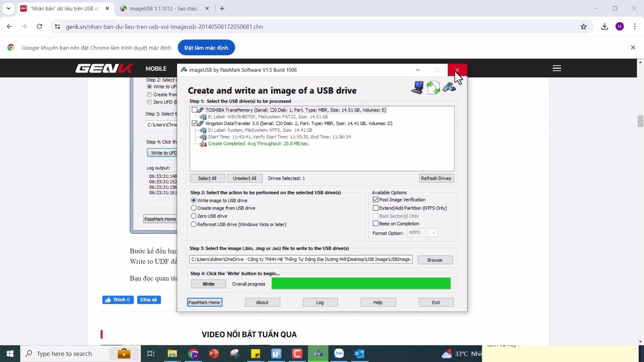Click the image file path field

301,259
